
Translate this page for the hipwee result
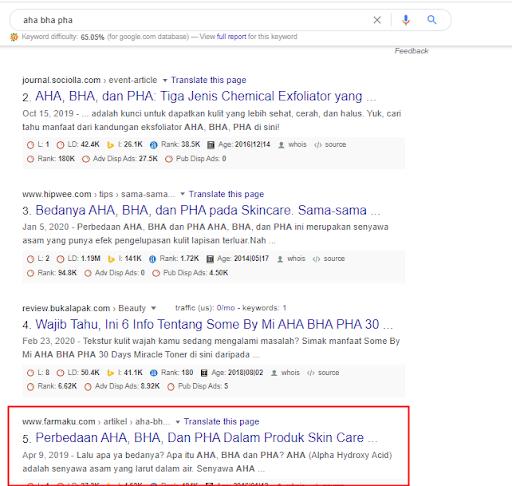pos(226,194)
